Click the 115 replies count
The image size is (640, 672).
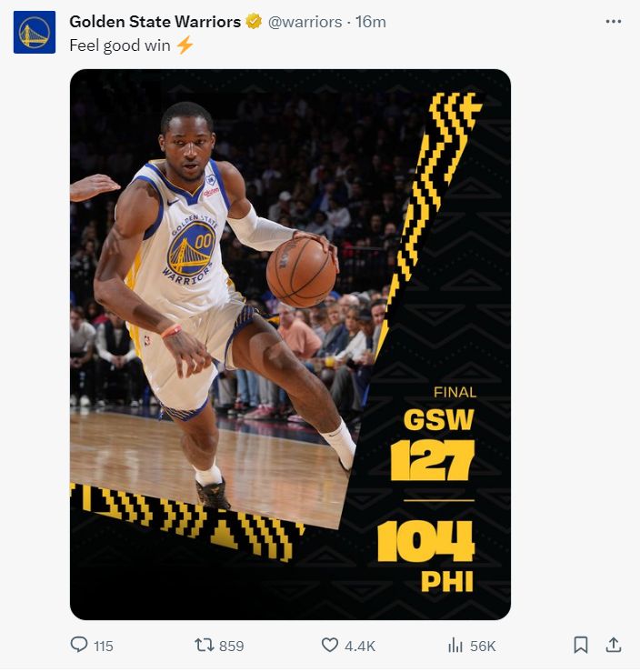pyautogui.click(x=104, y=646)
